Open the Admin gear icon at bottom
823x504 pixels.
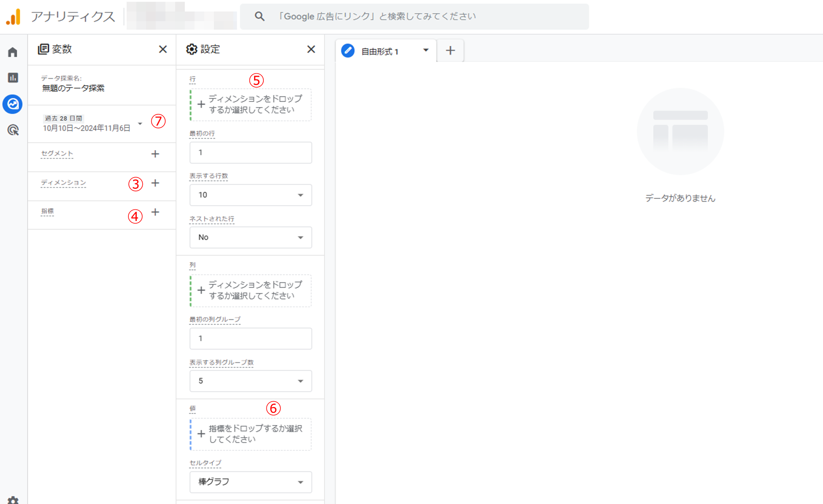click(13, 500)
